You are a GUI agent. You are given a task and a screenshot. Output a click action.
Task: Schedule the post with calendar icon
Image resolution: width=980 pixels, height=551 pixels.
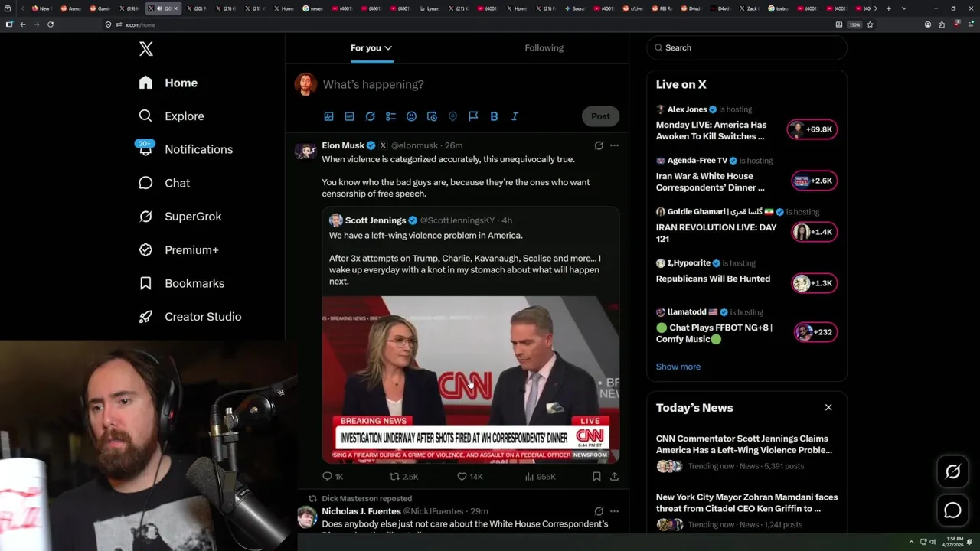[432, 116]
